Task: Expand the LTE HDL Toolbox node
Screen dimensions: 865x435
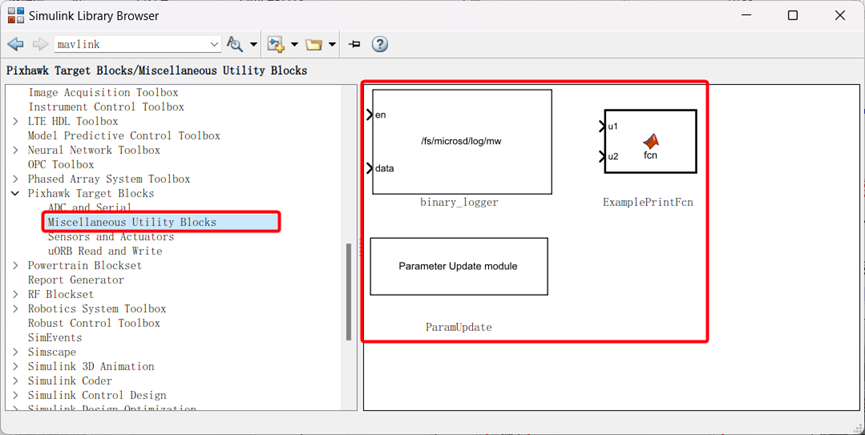Action: [15, 121]
